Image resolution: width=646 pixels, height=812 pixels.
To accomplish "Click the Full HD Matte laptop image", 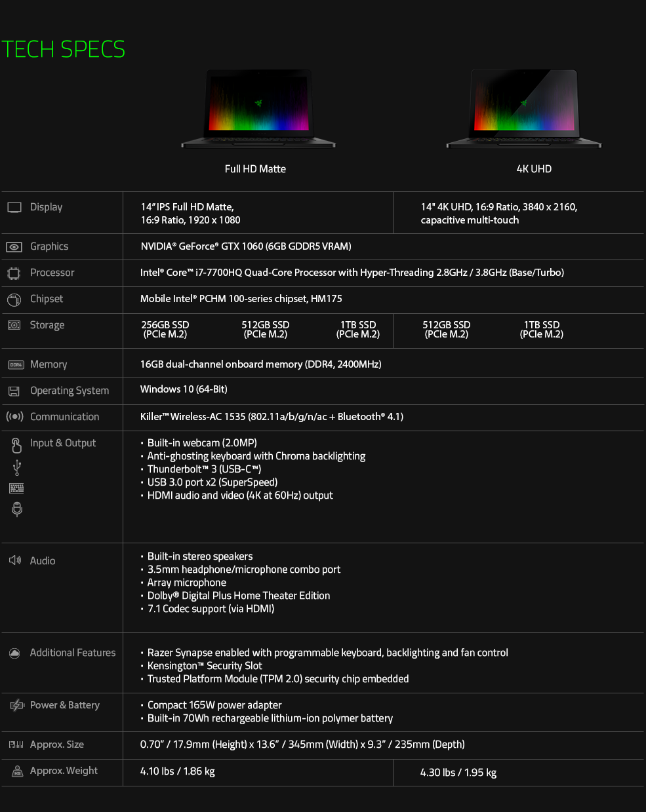I will pyautogui.click(x=258, y=109).
